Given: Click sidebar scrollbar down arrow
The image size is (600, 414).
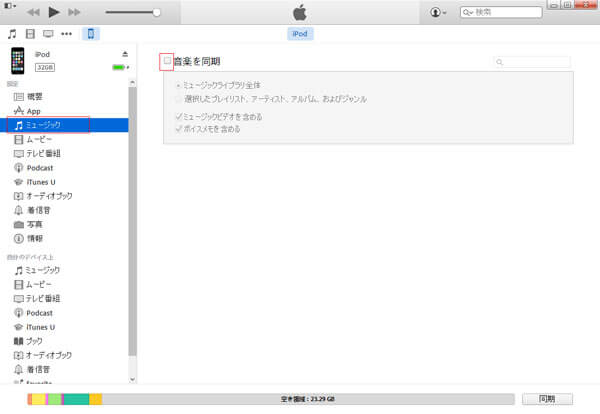Looking at the screenshot, I should [132, 379].
